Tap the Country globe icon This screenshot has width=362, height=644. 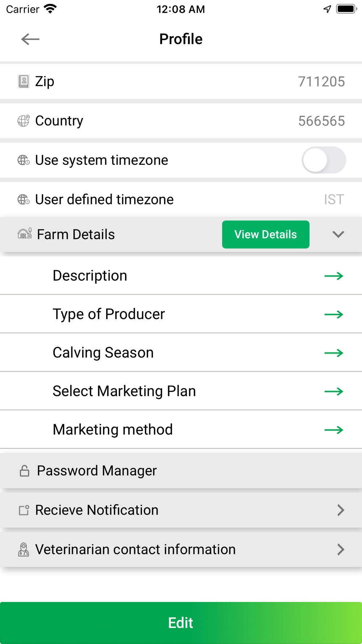click(x=24, y=121)
